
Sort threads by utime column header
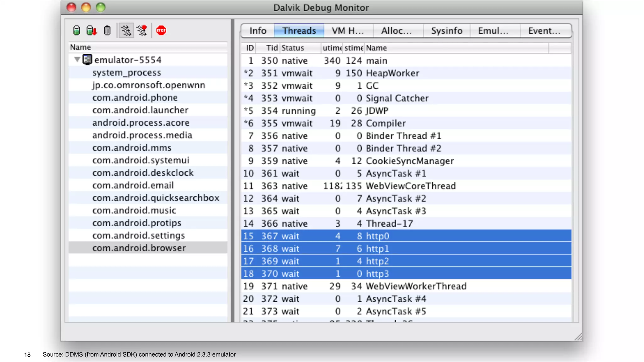(332, 48)
